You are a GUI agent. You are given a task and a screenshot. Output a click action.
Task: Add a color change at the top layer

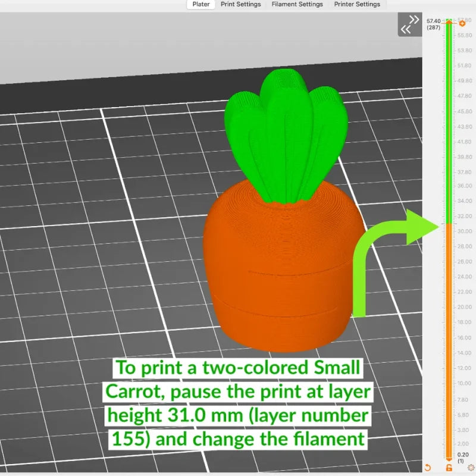(x=462, y=24)
